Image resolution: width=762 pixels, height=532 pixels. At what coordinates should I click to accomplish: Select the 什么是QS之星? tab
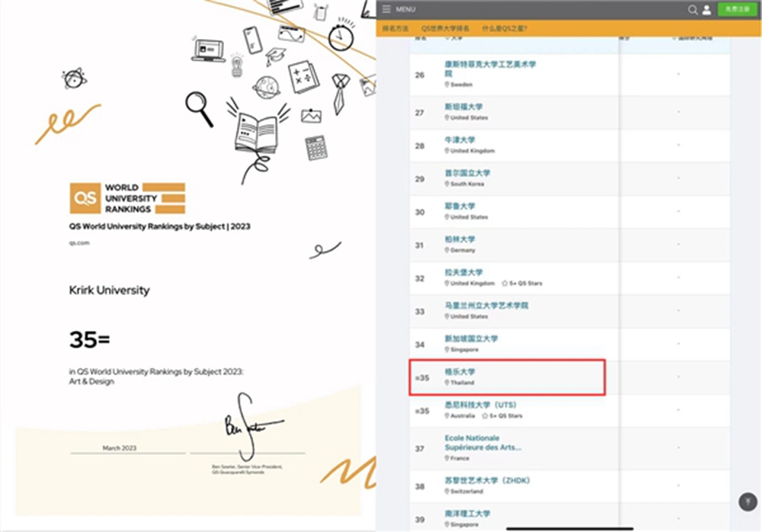[504, 29]
